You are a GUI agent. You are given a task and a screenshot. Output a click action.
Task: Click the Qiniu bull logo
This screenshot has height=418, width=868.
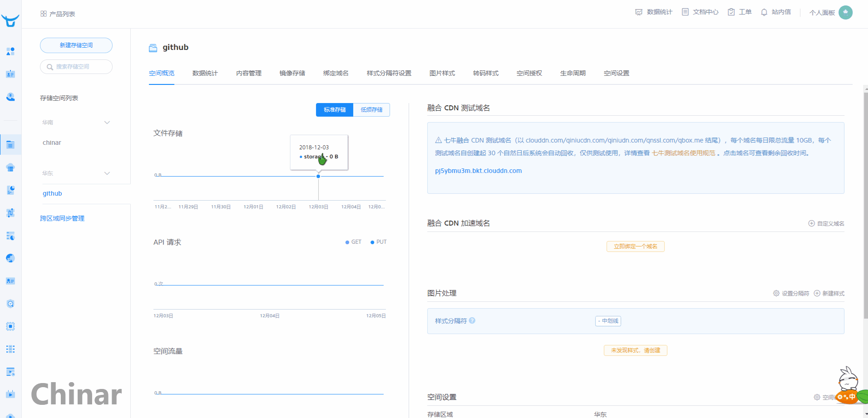pos(10,20)
